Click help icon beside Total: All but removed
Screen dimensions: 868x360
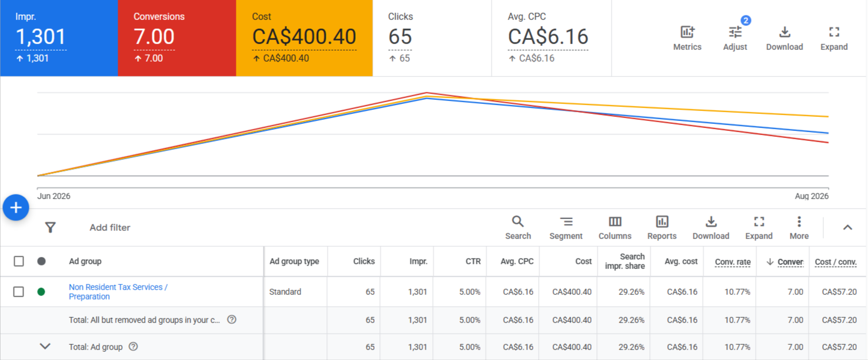232,319
